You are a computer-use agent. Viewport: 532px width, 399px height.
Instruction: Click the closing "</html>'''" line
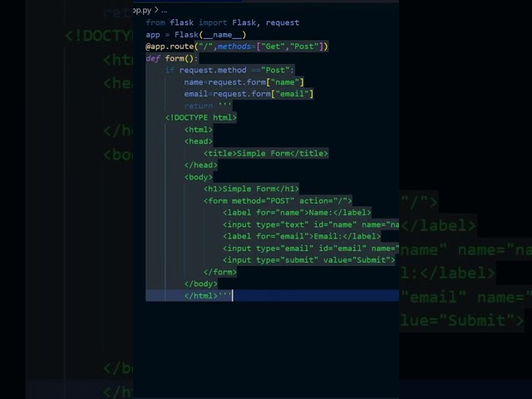pos(208,296)
